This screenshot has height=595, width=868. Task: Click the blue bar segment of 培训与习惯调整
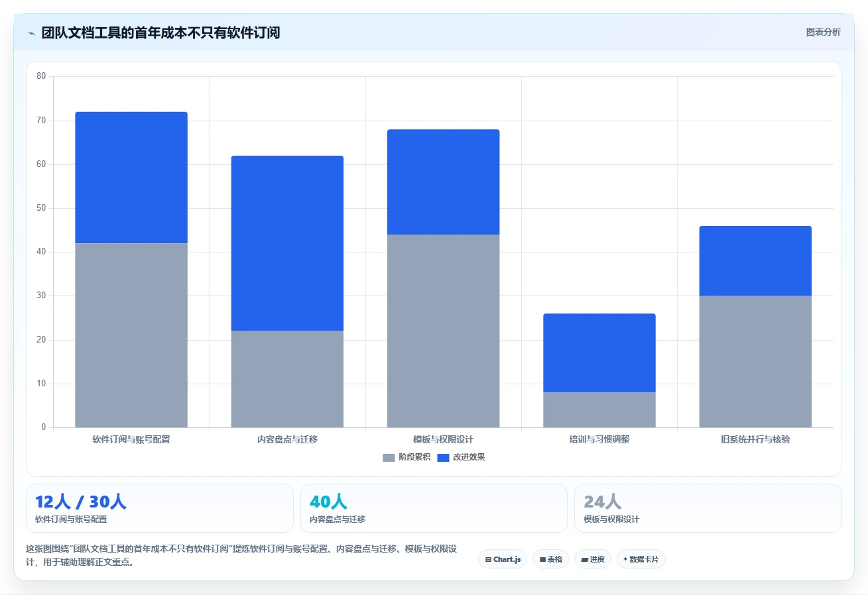pos(599,353)
